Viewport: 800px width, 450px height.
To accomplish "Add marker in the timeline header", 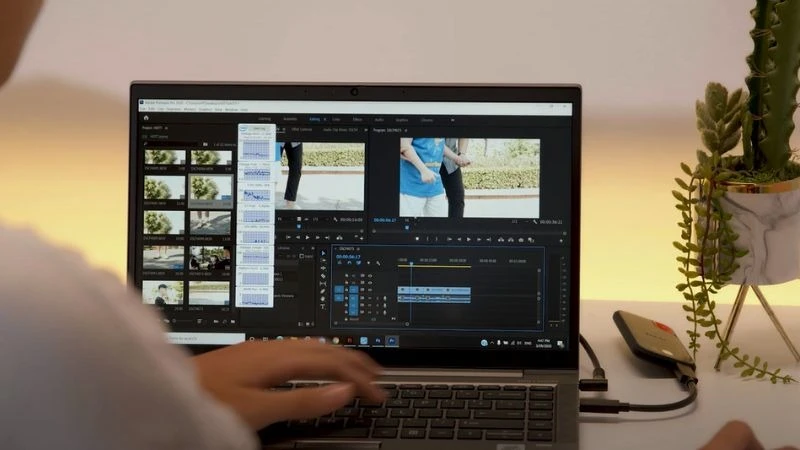I will (x=368, y=263).
